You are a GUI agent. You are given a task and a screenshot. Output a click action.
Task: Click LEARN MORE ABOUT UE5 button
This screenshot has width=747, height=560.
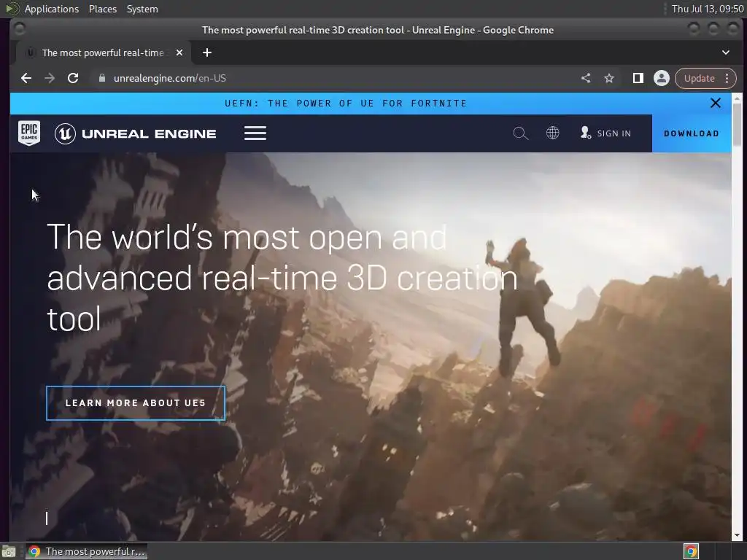click(135, 402)
